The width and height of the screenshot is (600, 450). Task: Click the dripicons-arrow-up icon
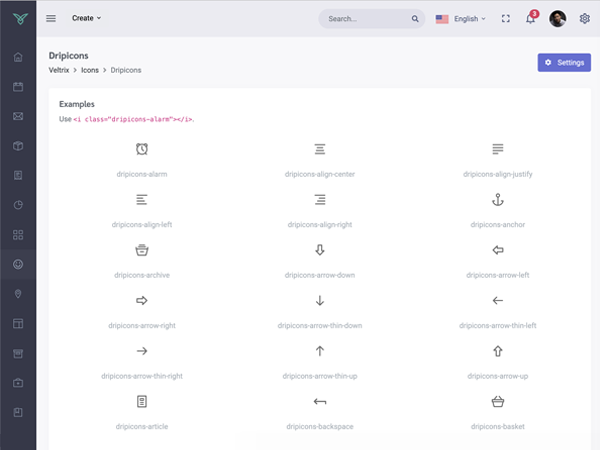click(x=498, y=351)
